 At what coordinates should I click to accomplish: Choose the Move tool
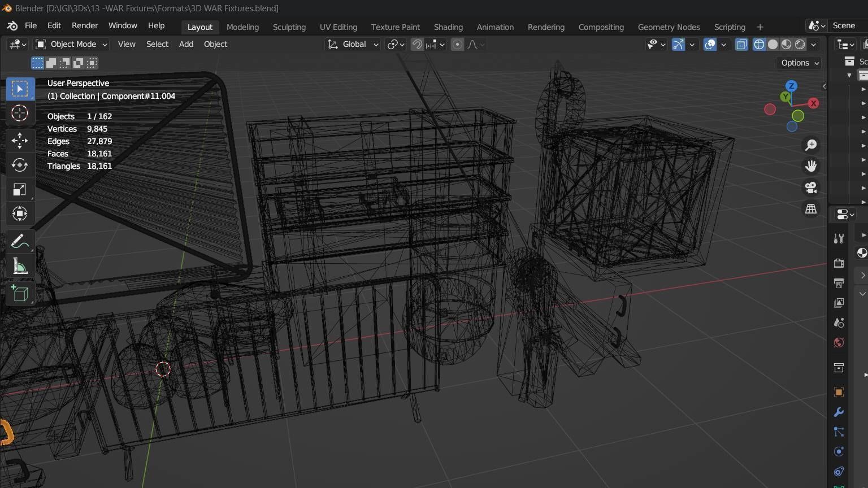(x=20, y=140)
